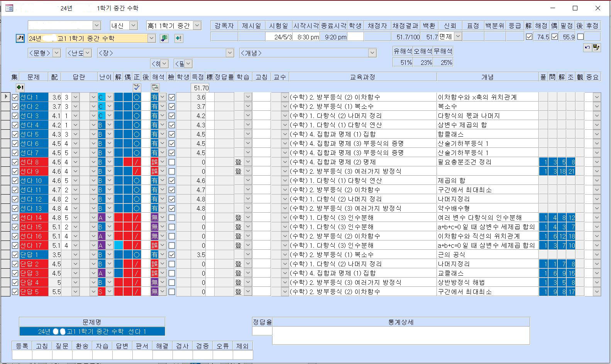Click the save-with-pencil disk icon

(596, 47)
